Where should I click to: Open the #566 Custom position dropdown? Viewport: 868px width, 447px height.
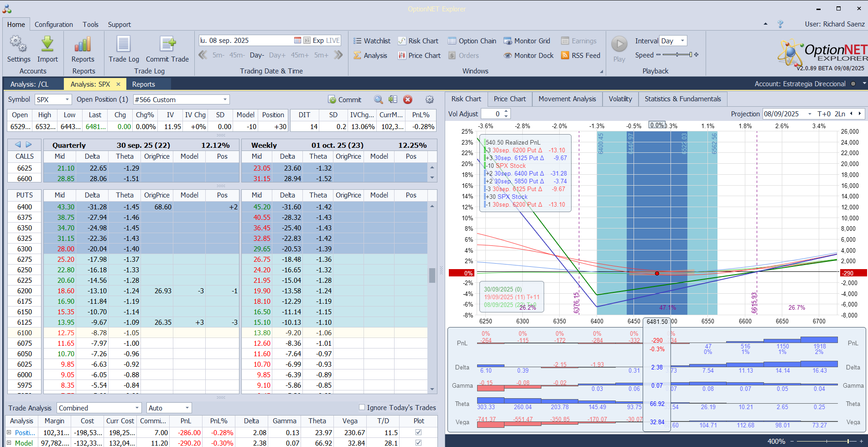(x=225, y=99)
